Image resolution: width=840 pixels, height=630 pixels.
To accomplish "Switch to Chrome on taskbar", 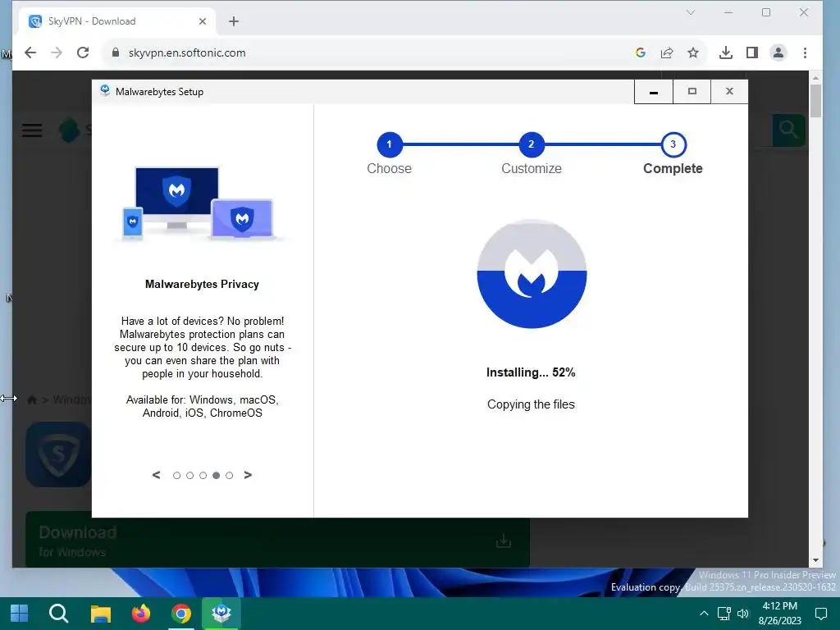I will tap(181, 614).
